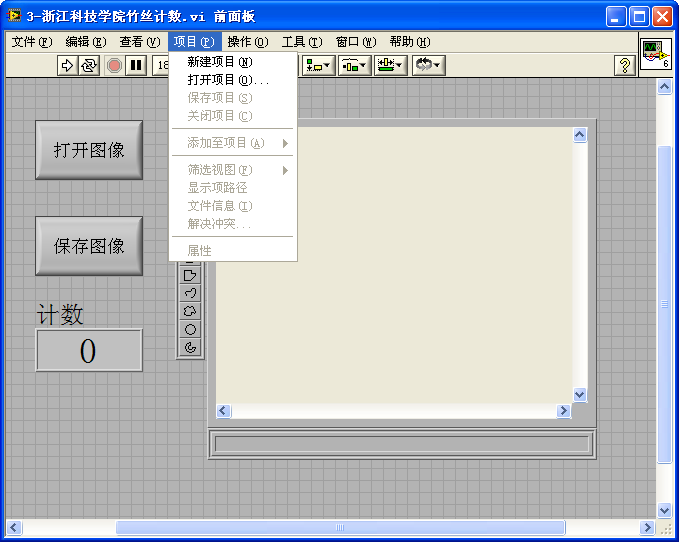Abort execution with the red stop icon
683x542 pixels.
click(x=114, y=65)
